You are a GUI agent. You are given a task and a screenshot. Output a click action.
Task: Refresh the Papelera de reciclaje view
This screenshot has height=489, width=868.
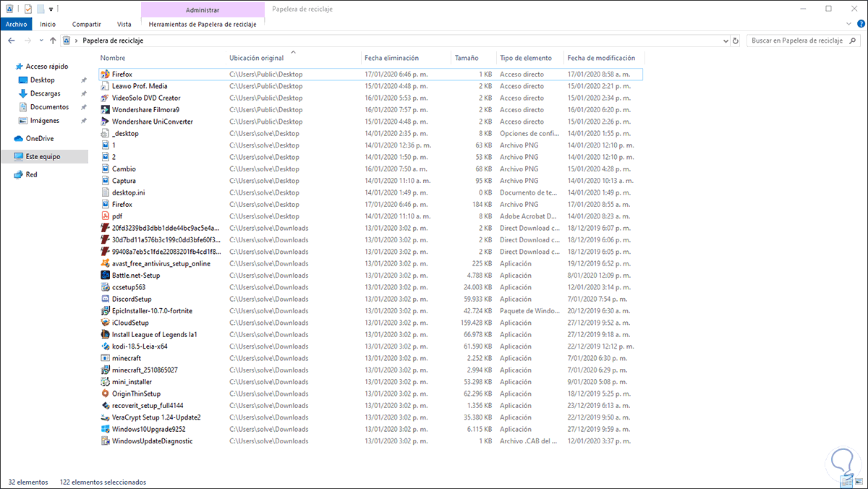[736, 41]
